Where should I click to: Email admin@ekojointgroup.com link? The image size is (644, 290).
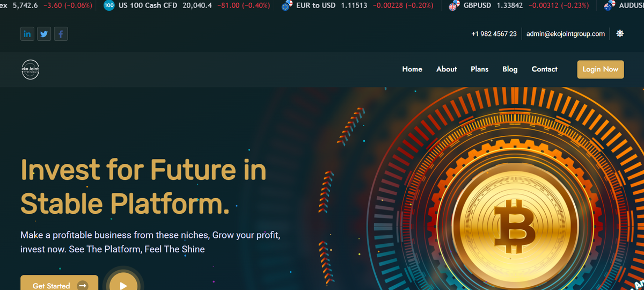tap(566, 34)
